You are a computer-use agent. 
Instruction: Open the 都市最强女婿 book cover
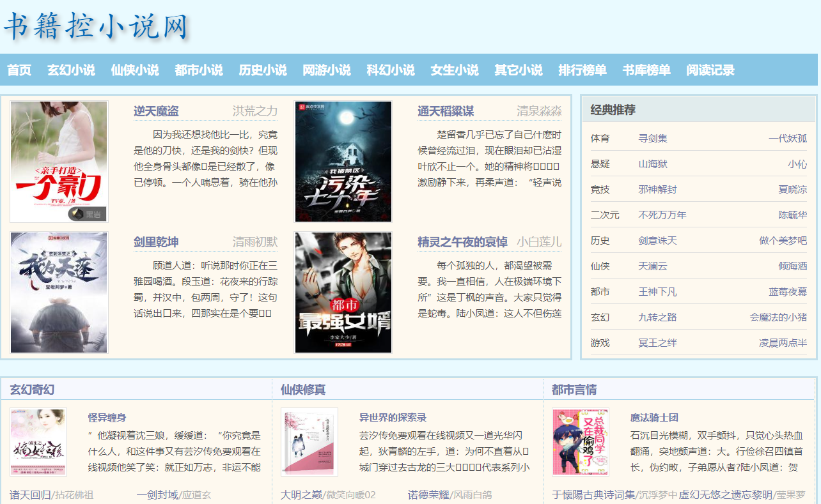coord(343,292)
